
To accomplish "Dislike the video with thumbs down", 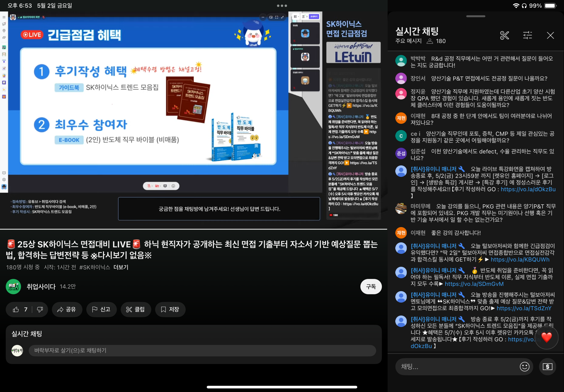I will point(40,310).
